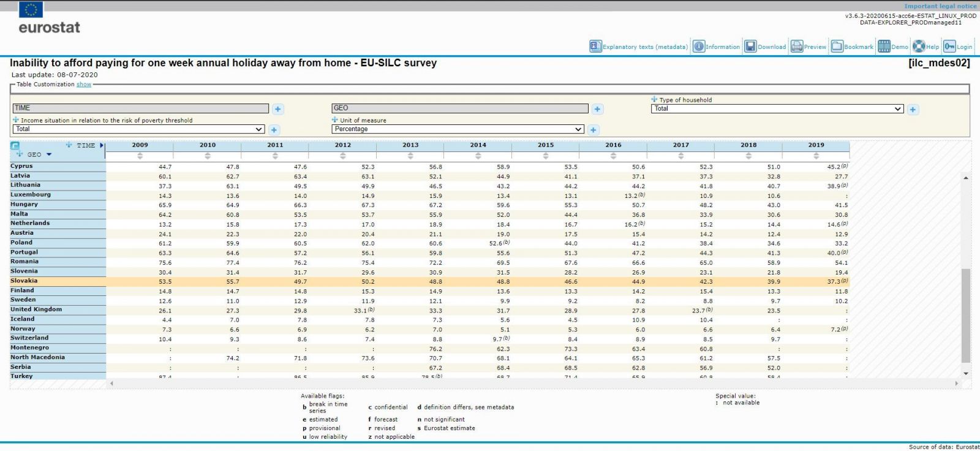980x451 pixels.
Task: Click move icon beside GEO axis label
Action: [20, 154]
